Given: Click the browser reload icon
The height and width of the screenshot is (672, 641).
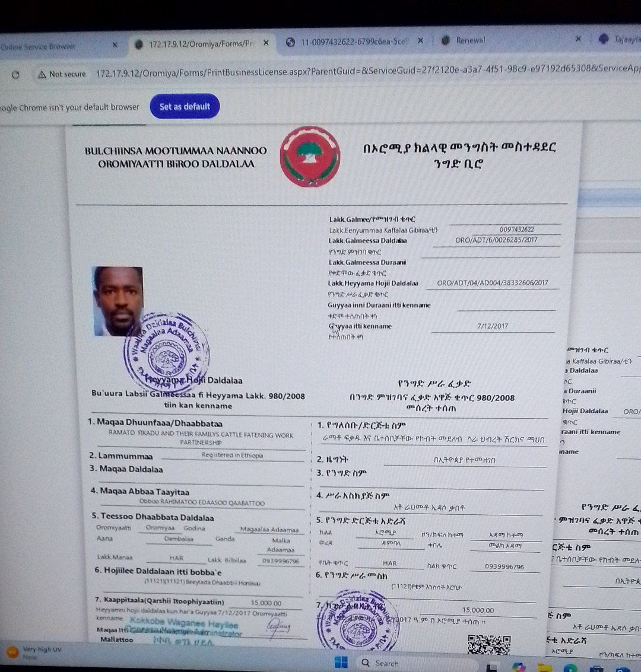Looking at the screenshot, I should (x=15, y=75).
